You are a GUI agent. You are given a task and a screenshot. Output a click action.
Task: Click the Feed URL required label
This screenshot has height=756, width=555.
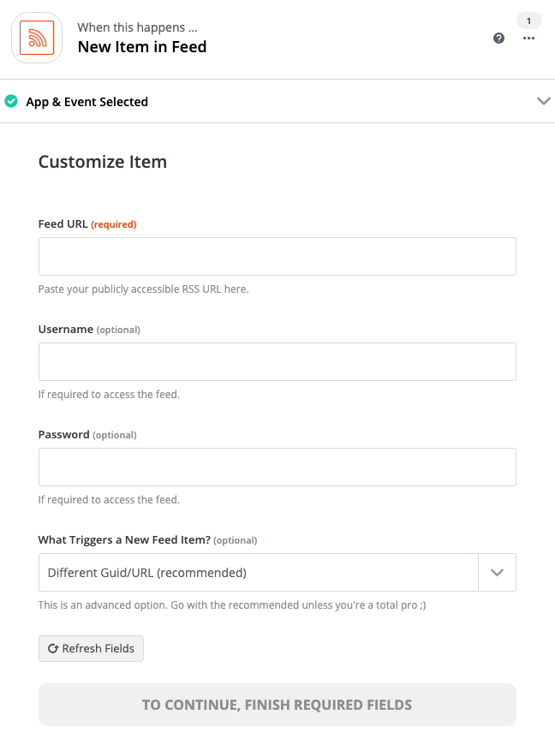87,224
